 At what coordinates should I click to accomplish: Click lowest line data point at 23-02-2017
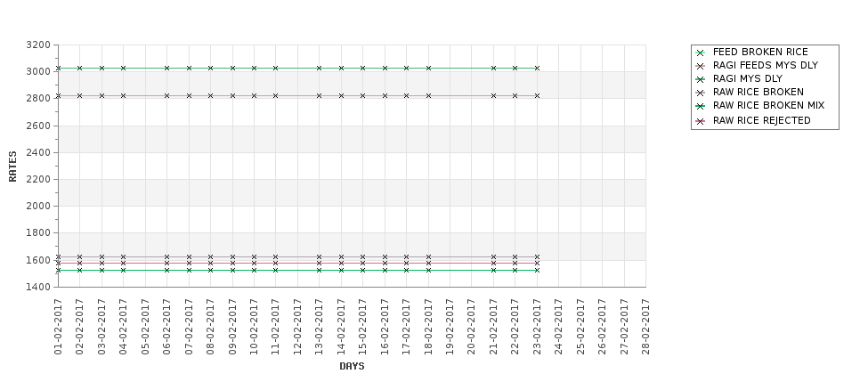pyautogui.click(x=537, y=270)
